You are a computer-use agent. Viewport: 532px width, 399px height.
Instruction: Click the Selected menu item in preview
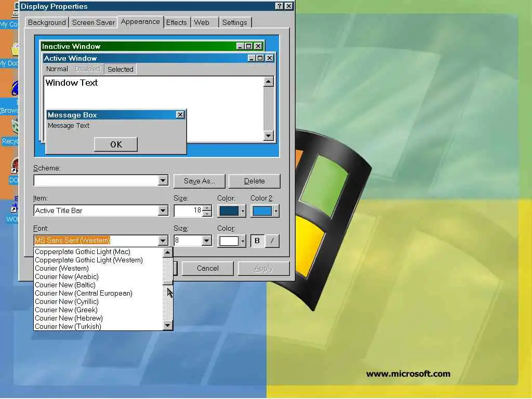120,69
